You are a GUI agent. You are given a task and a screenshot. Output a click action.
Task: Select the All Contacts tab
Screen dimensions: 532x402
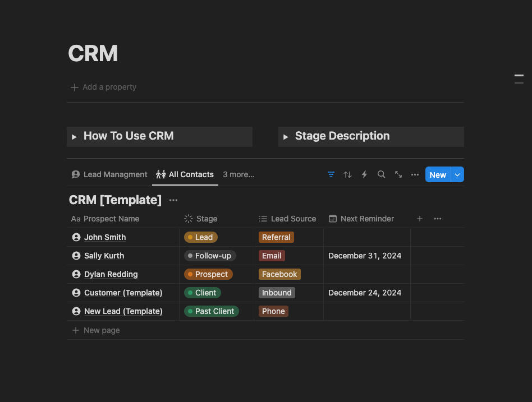[185, 174]
